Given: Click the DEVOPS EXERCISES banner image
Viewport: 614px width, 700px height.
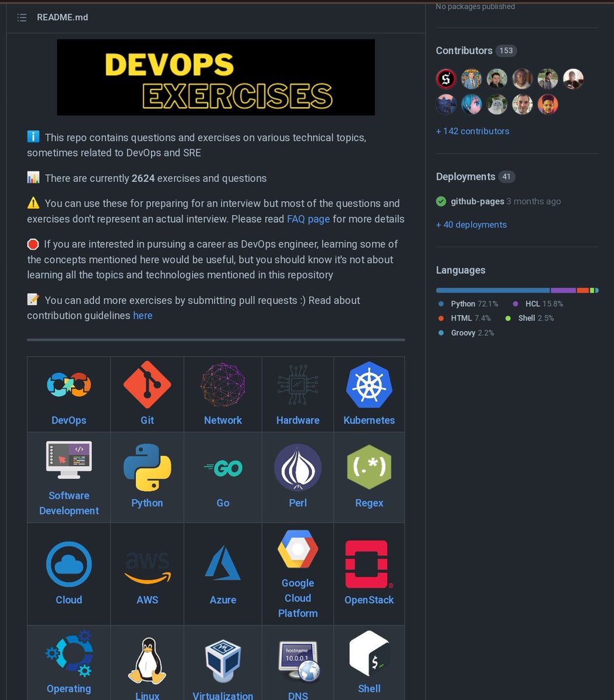Looking at the screenshot, I should (216, 78).
